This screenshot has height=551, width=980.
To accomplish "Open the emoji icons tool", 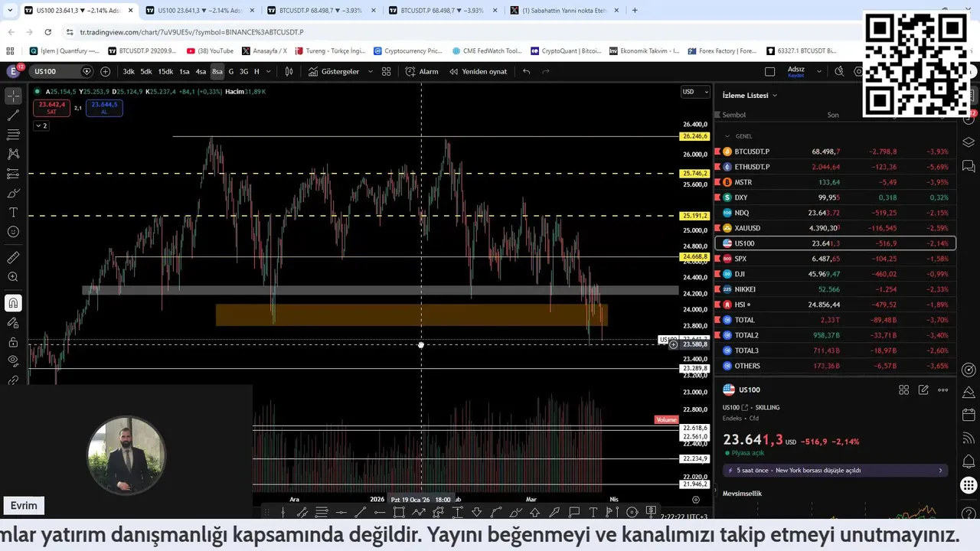I will [13, 232].
